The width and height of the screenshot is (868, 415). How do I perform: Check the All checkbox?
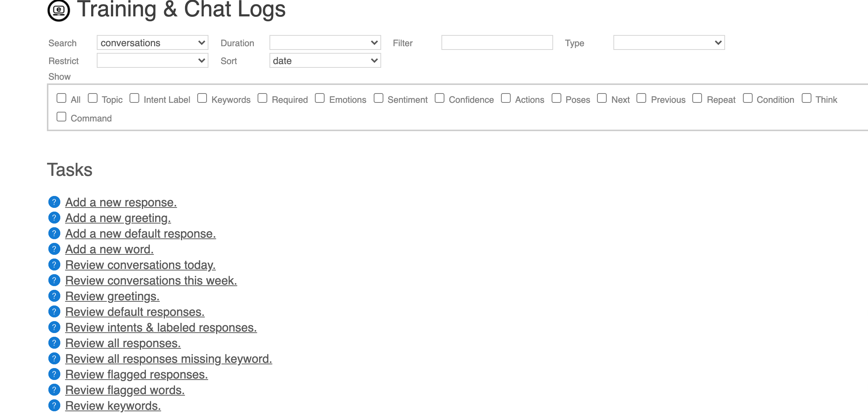coord(61,98)
